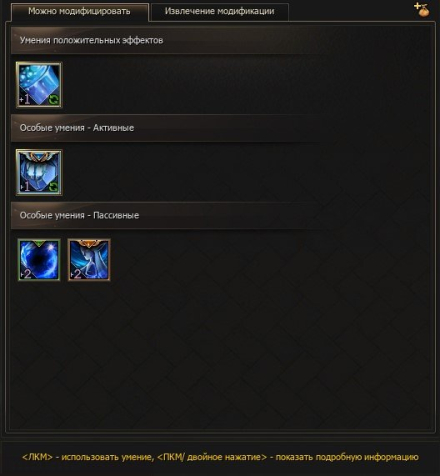Select the blue figure passive skill icon

point(89,260)
